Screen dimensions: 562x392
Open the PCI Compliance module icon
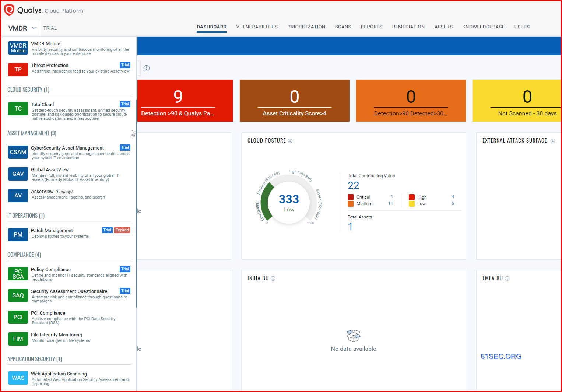(18, 317)
